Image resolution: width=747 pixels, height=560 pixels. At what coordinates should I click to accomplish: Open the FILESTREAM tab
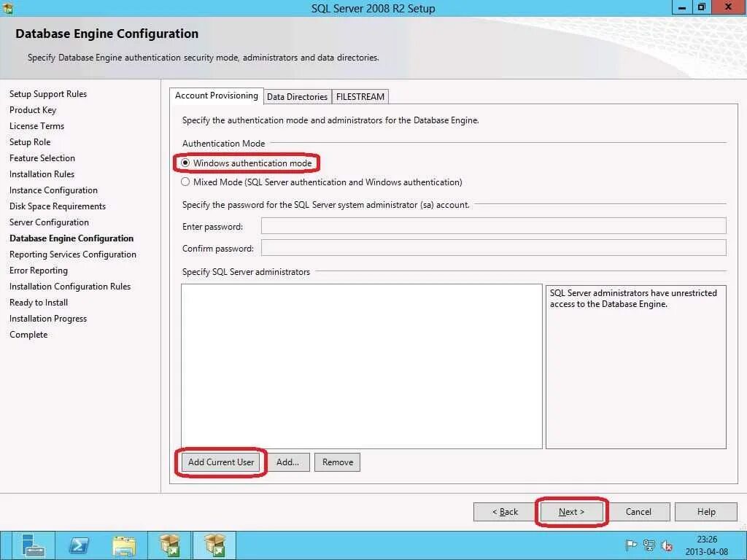coord(360,97)
